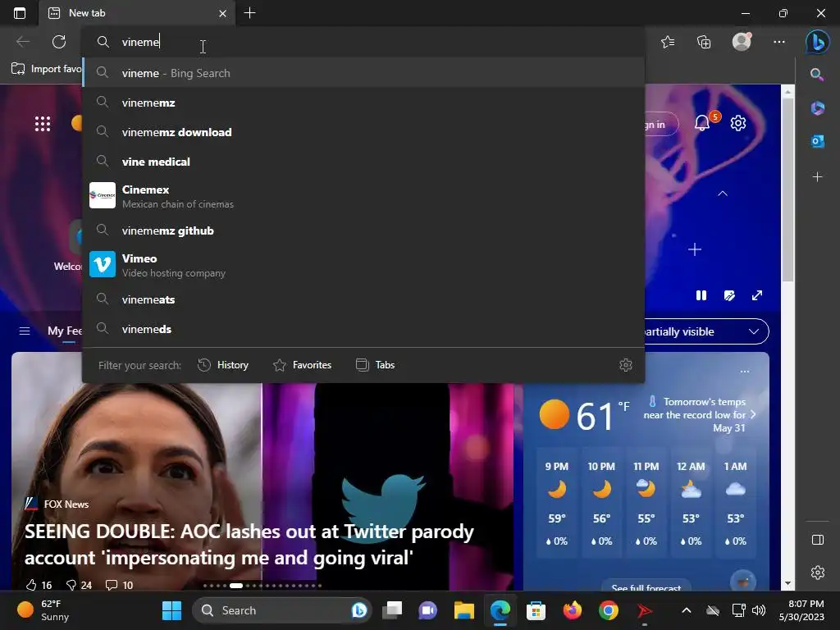Open the profile avatar icon
The image size is (840, 630).
click(x=742, y=42)
